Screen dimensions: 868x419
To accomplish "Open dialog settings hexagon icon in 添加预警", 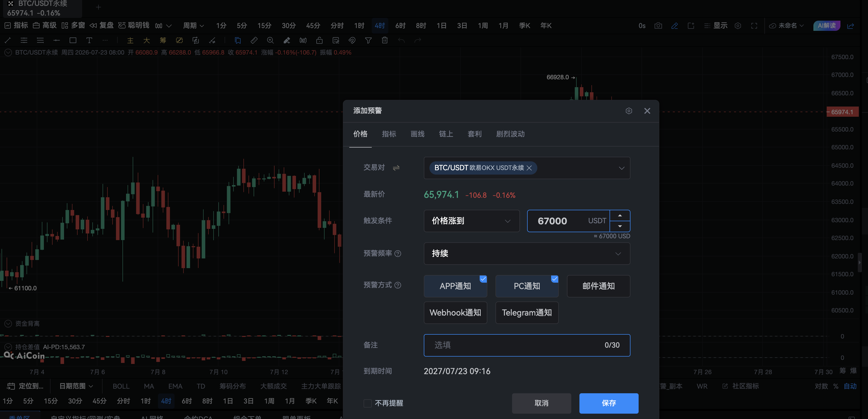I will [629, 111].
